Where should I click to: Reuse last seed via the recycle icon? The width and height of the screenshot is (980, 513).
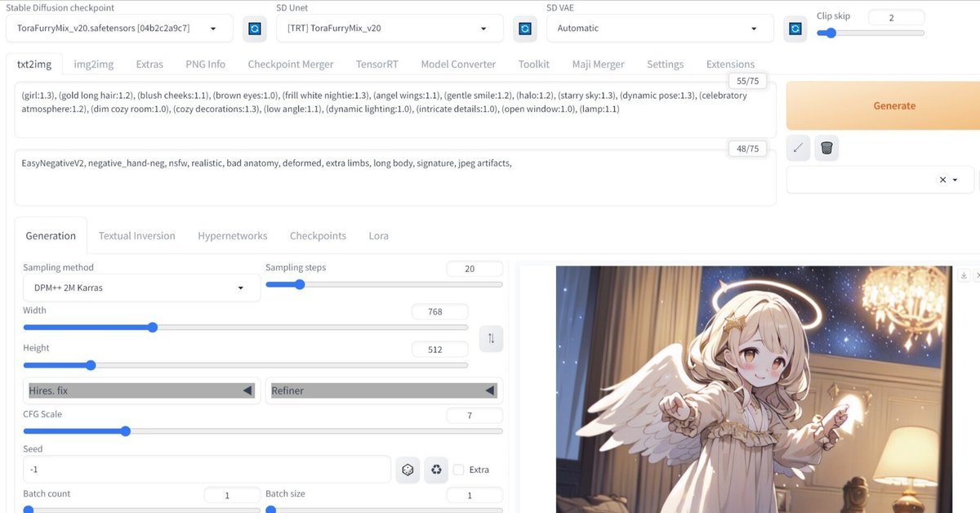coord(436,469)
